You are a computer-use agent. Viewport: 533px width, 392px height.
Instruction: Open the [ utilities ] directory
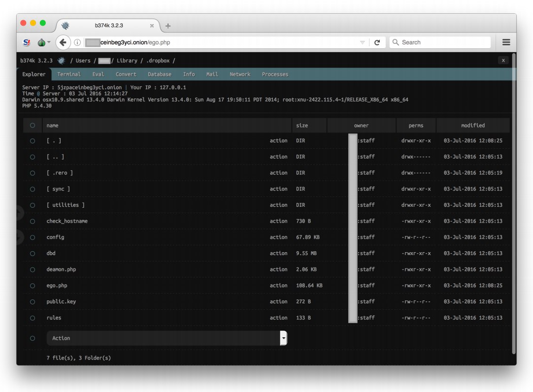click(x=66, y=205)
